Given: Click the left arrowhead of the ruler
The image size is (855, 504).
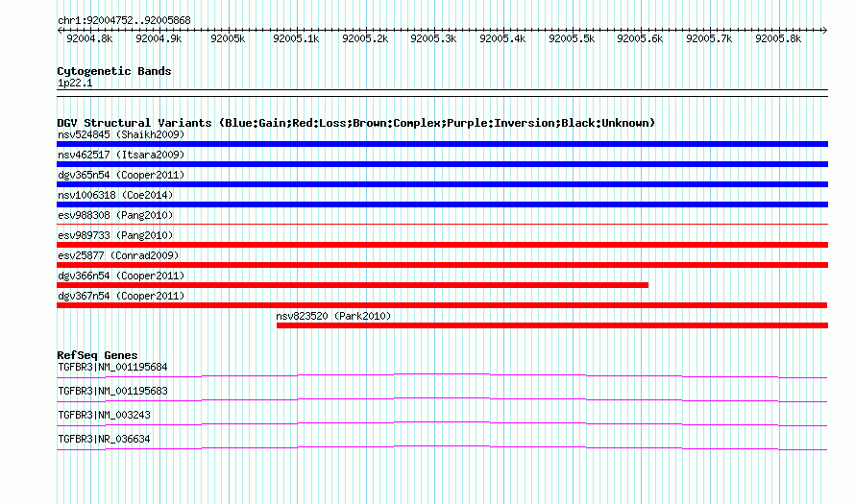Looking at the screenshot, I should pyautogui.click(x=60, y=30).
